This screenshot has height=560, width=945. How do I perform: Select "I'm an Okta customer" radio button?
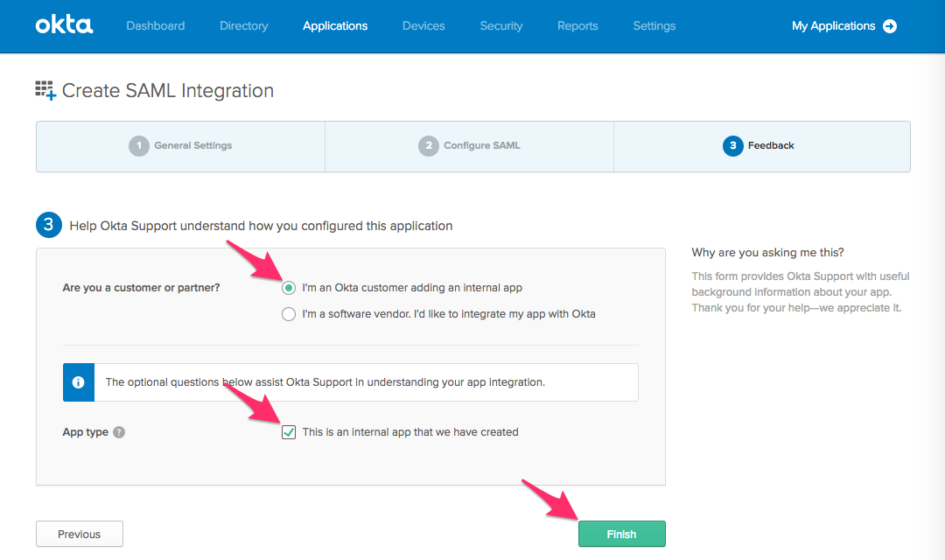tap(289, 288)
